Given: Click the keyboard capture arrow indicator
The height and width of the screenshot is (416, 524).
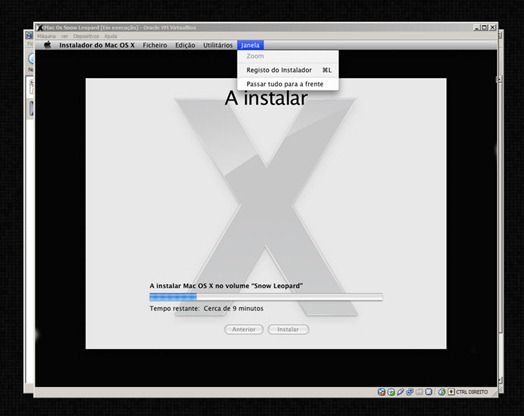Looking at the screenshot, I should coord(451,392).
